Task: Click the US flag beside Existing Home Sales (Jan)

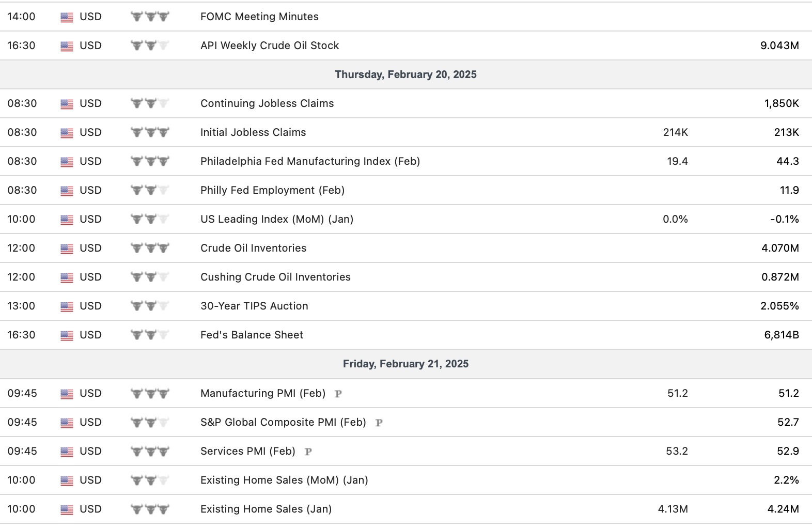Action: point(67,509)
